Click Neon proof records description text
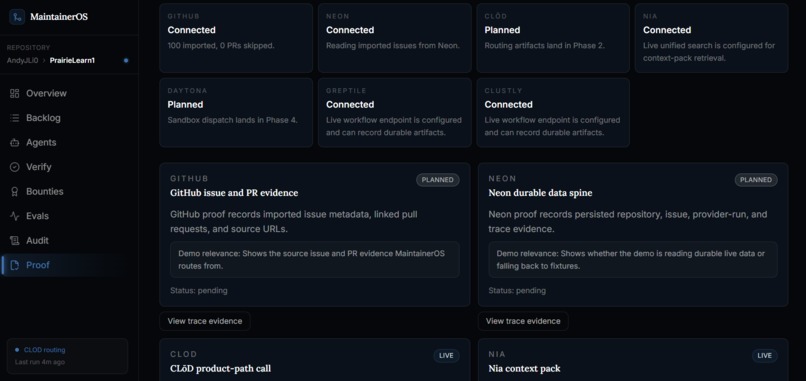 click(628, 222)
